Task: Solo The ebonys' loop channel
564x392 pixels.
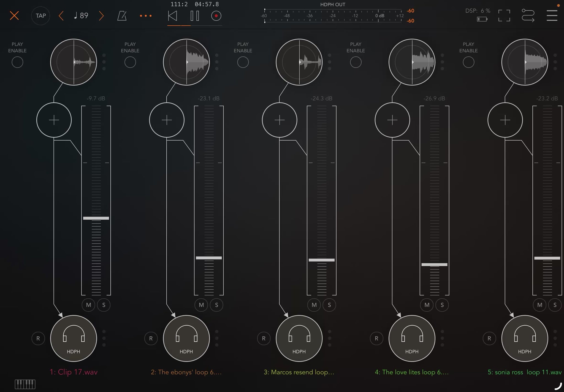Action: [216, 305]
